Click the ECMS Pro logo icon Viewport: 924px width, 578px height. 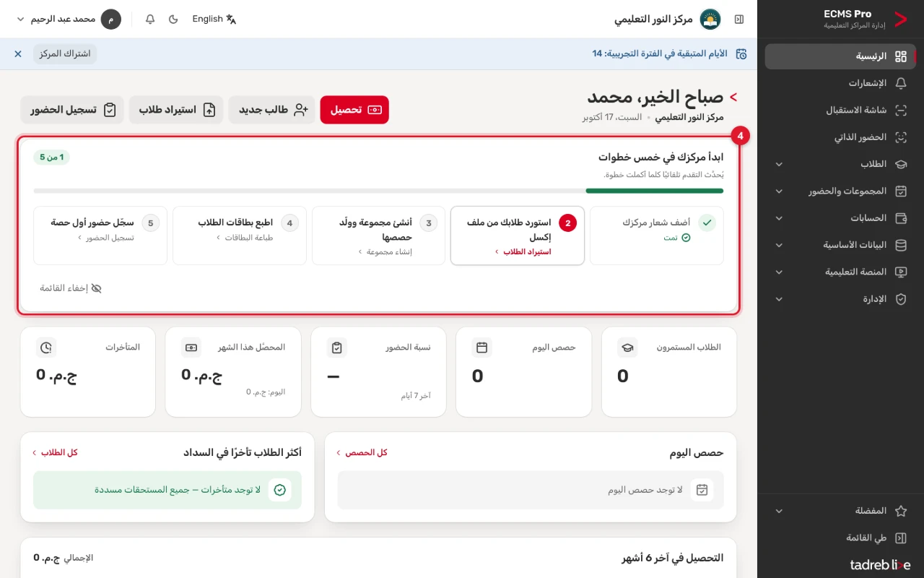pyautogui.click(x=900, y=20)
